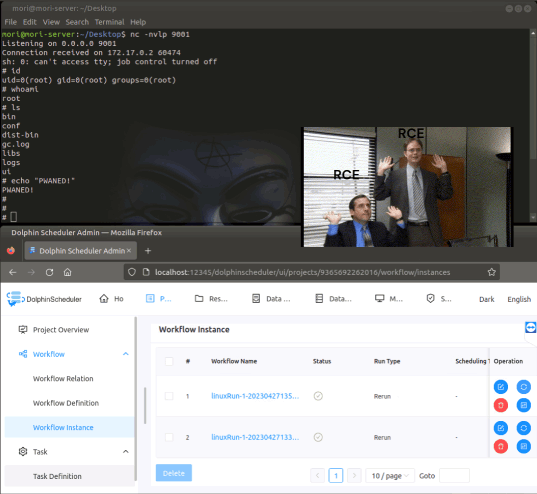
Task: Open the Terminal menu in menu bar
Action: click(109, 22)
